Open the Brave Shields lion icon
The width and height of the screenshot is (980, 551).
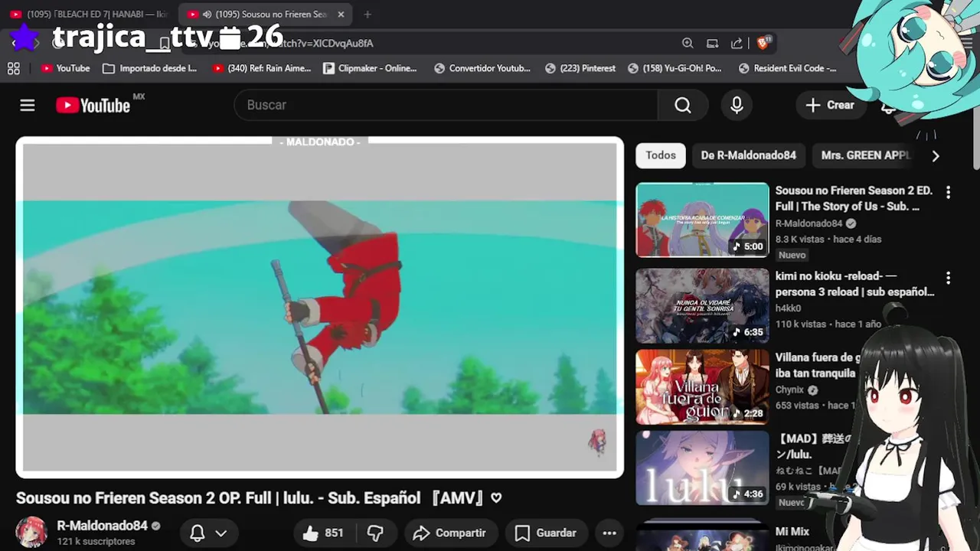point(763,43)
